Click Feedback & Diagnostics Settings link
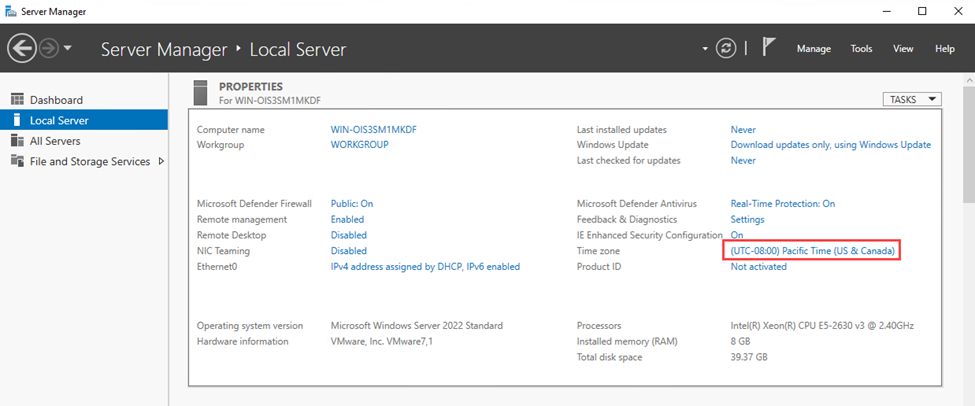The image size is (975, 406). click(747, 219)
